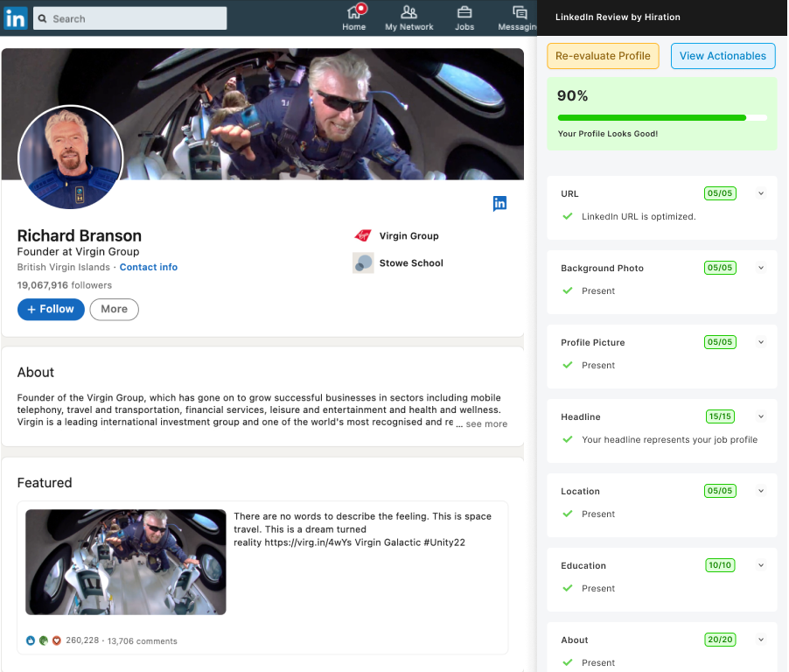This screenshot has width=789, height=672.
Task: Click the checkmark beside headline represents job profile
Action: [568, 439]
